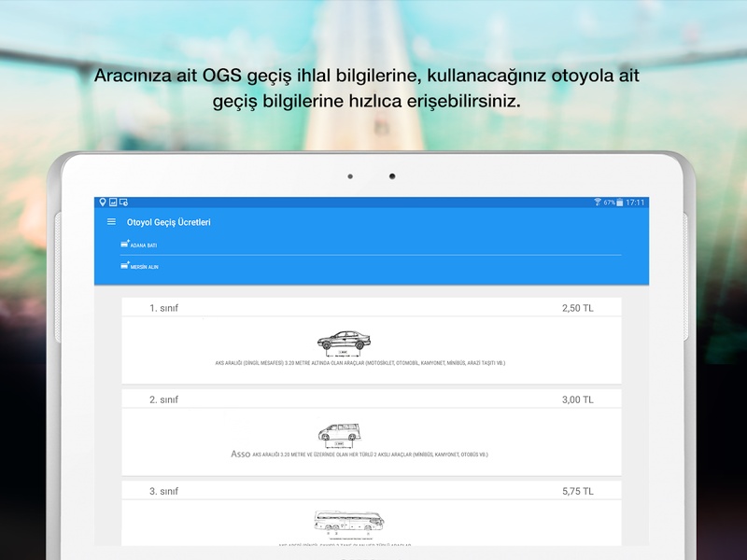Select the ADANA BATI entry station field
Image resolution: width=747 pixels, height=560 pixels.
(x=371, y=245)
